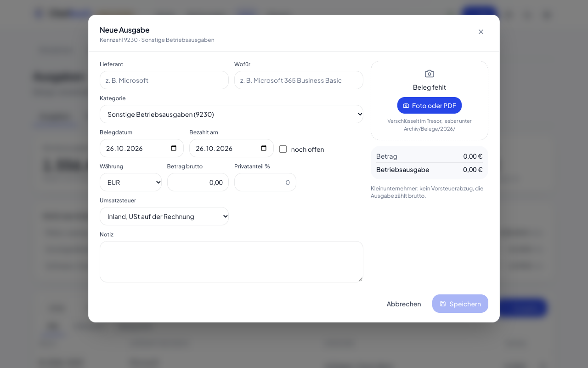The image size is (588, 368).
Task: Click the camera icon above Beleg fehlt
Action: (430, 74)
